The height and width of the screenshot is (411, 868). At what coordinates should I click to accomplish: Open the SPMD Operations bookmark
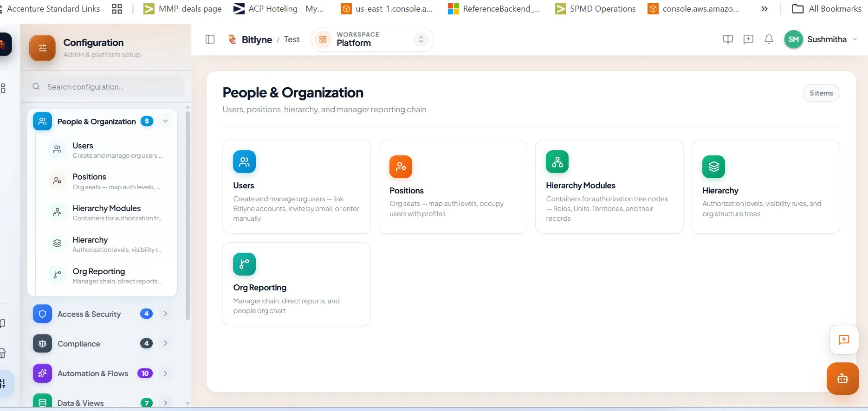click(x=596, y=9)
